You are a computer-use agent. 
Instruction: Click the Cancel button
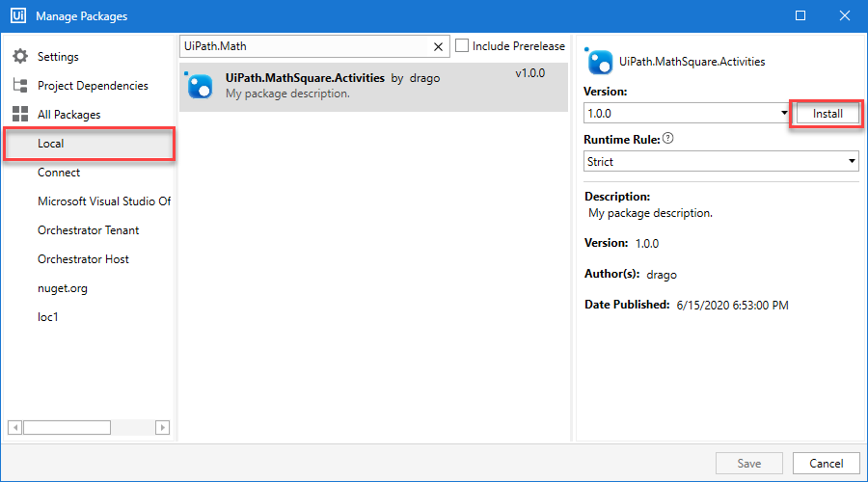coord(826,463)
